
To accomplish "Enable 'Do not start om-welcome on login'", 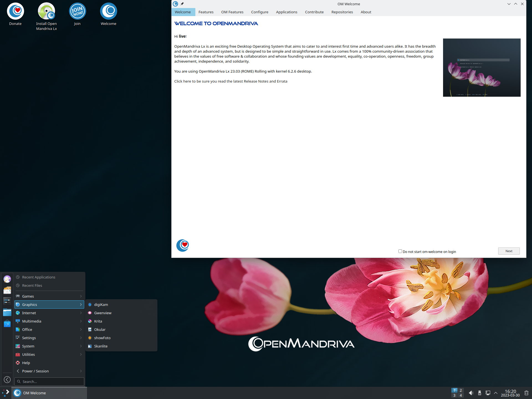I will tap(400, 251).
